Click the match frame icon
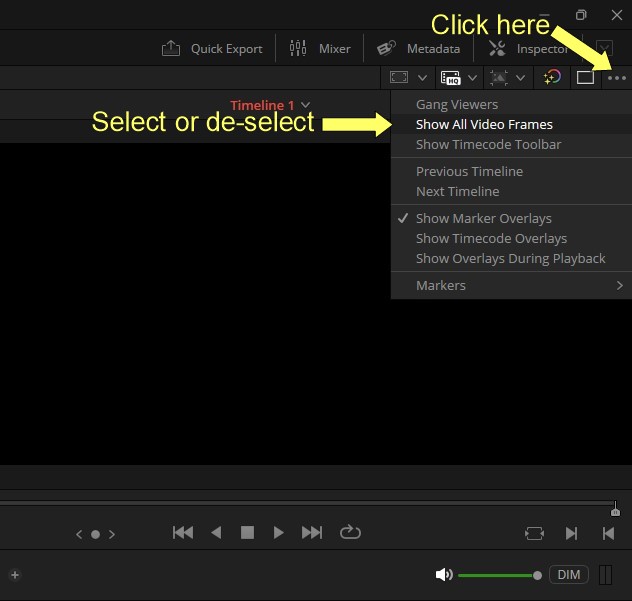The width and height of the screenshot is (632, 601). click(x=534, y=534)
